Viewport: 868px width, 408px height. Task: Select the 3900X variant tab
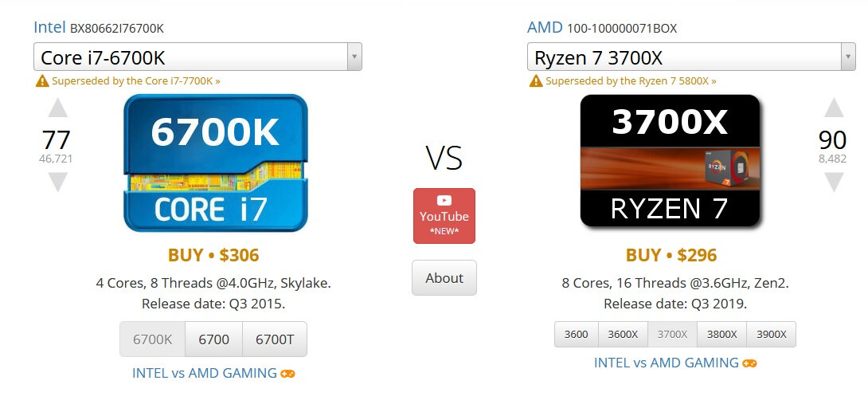tap(771, 335)
